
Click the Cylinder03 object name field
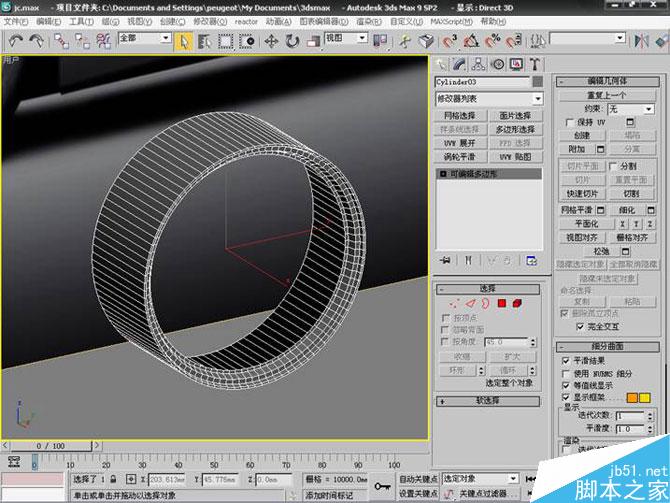481,82
